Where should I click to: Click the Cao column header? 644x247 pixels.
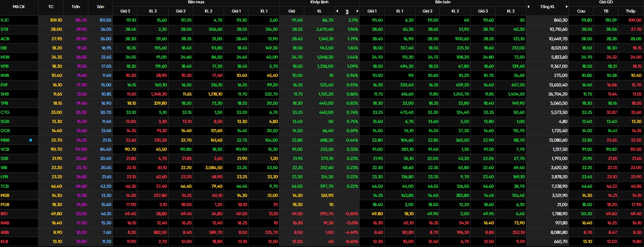(x=581, y=11)
